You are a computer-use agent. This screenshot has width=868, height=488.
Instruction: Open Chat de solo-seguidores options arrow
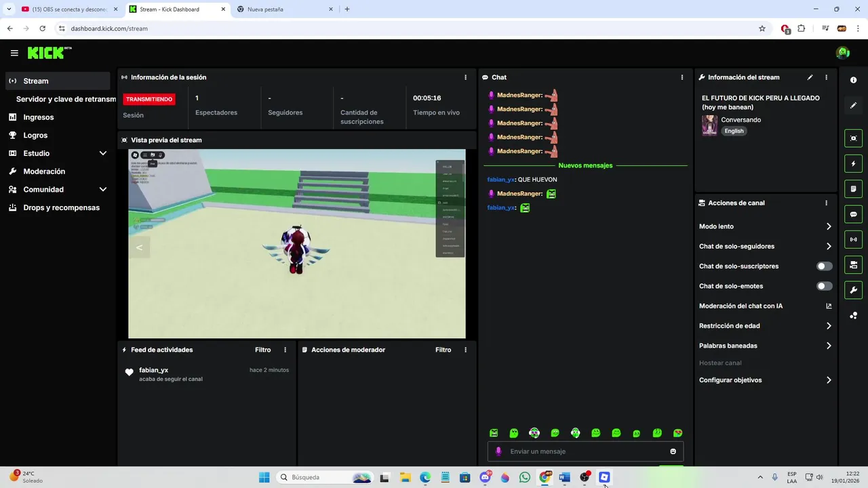(829, 247)
